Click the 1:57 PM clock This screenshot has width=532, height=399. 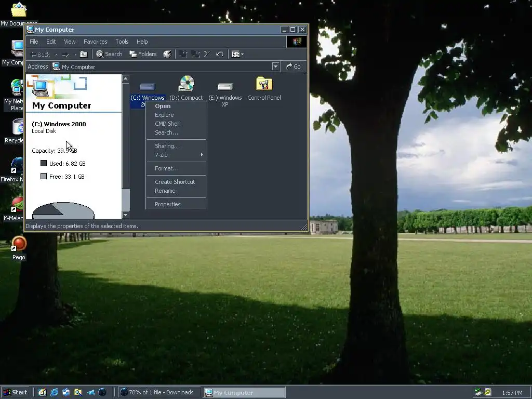point(512,393)
